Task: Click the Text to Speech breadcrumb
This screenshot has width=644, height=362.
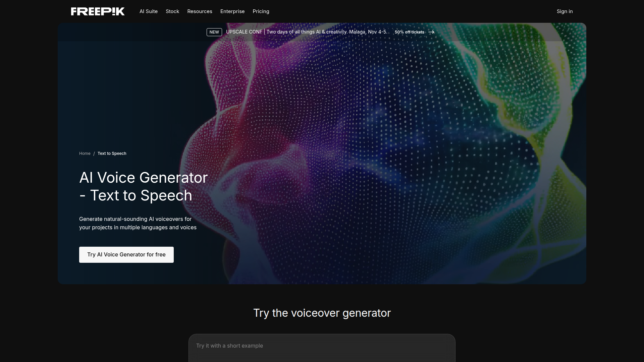Action: coord(112,154)
